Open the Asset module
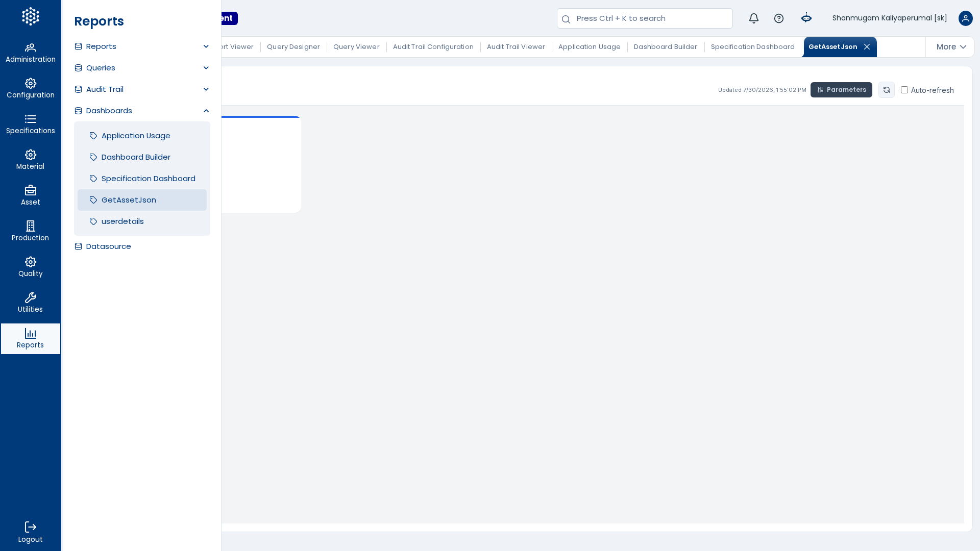The width and height of the screenshot is (980, 551). tap(31, 196)
